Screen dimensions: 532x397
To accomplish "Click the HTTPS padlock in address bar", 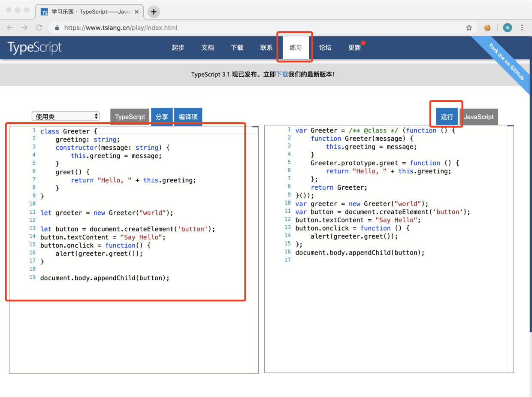I will 56,27.
